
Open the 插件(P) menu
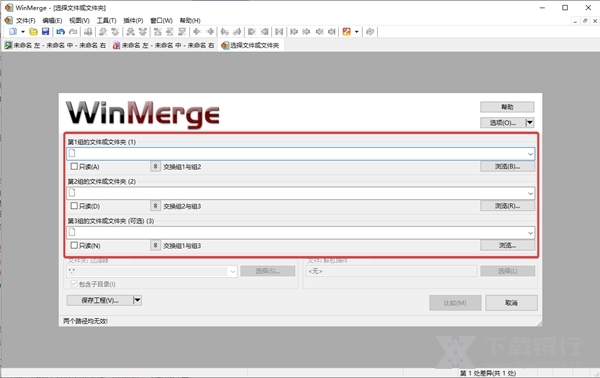(x=133, y=20)
